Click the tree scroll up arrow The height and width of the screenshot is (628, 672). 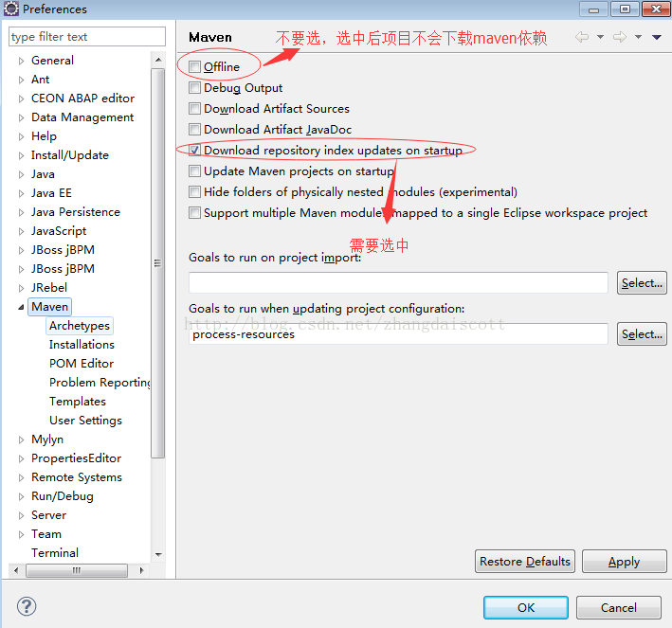pos(158,60)
